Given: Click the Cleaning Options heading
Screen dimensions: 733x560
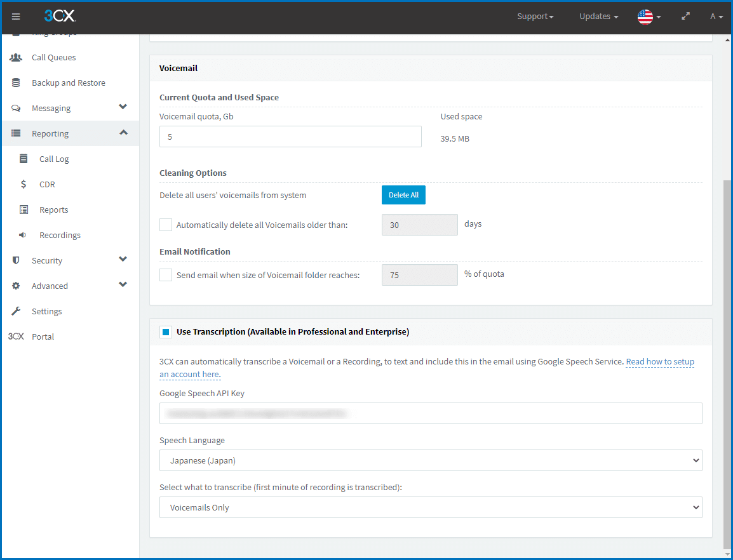Looking at the screenshot, I should 193,173.
